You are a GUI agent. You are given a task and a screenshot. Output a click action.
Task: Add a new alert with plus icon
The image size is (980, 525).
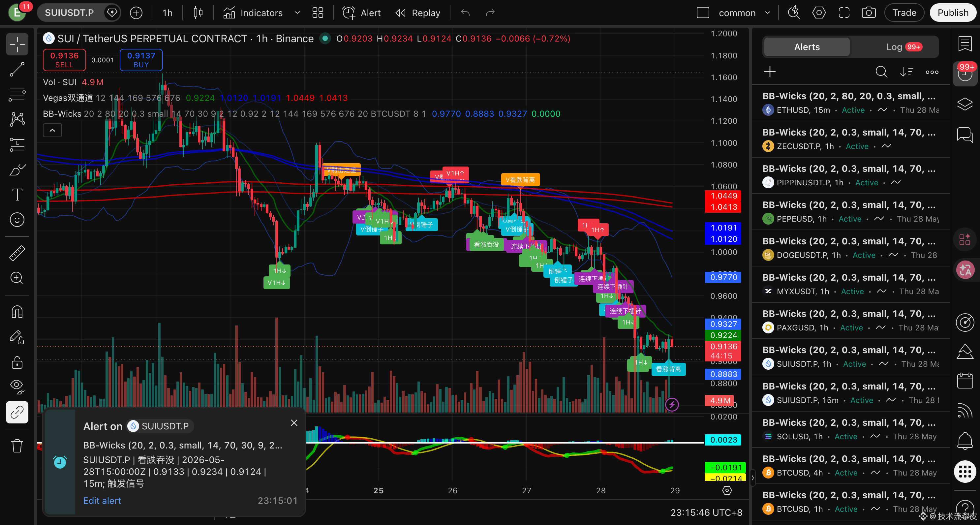point(770,72)
